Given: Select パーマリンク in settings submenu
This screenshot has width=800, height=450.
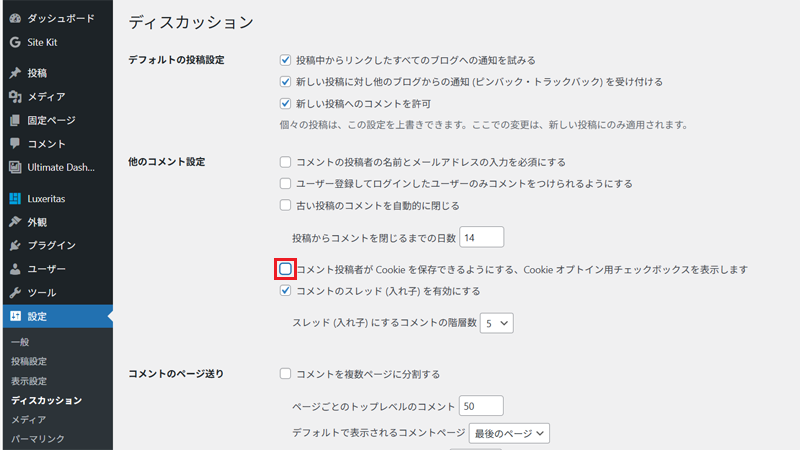Looking at the screenshot, I should [38, 439].
